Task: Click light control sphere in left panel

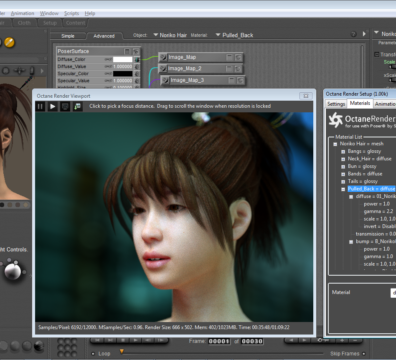Action: (x=13, y=271)
